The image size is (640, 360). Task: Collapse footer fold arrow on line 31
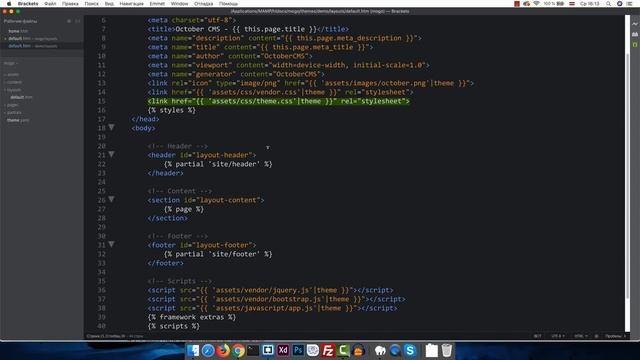[111, 244]
